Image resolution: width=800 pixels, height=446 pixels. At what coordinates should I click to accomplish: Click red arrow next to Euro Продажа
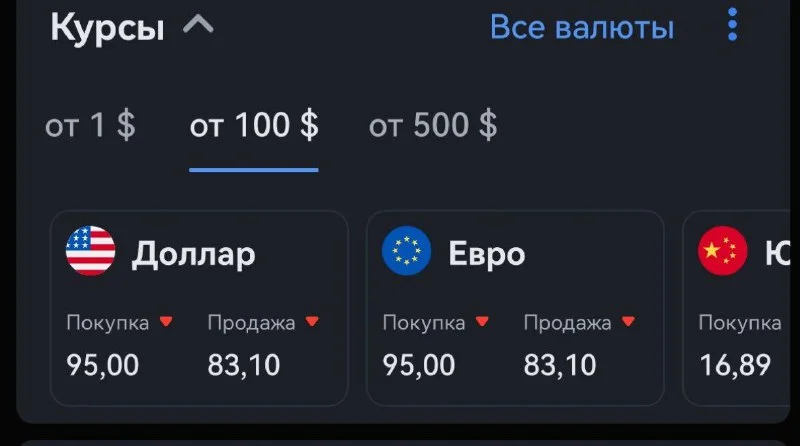[628, 322]
